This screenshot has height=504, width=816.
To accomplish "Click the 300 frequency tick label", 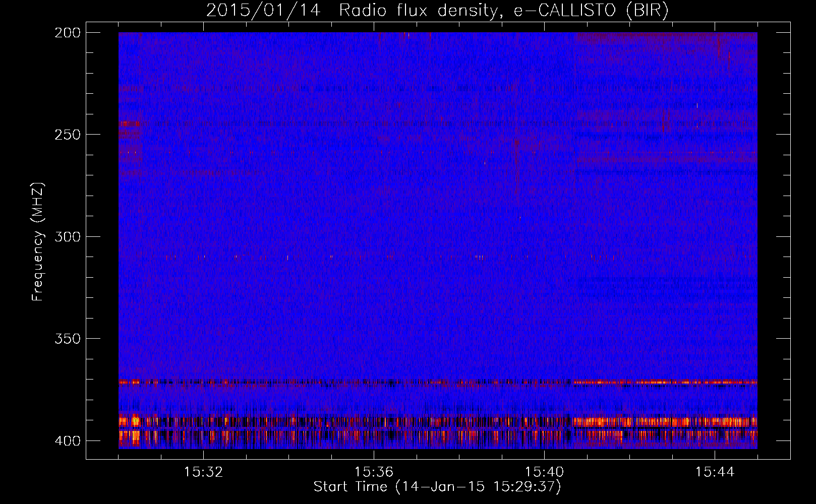I will coord(68,237).
